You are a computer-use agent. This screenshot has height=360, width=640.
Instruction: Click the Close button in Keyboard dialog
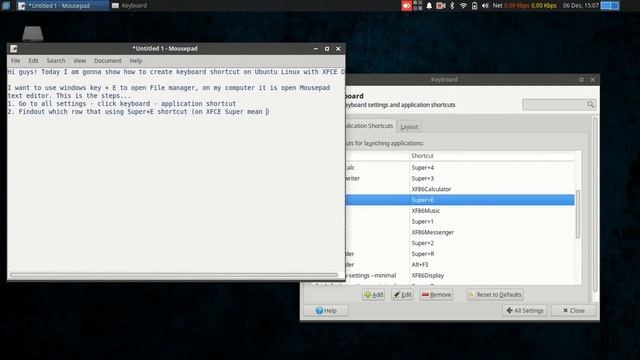pyautogui.click(x=573, y=311)
